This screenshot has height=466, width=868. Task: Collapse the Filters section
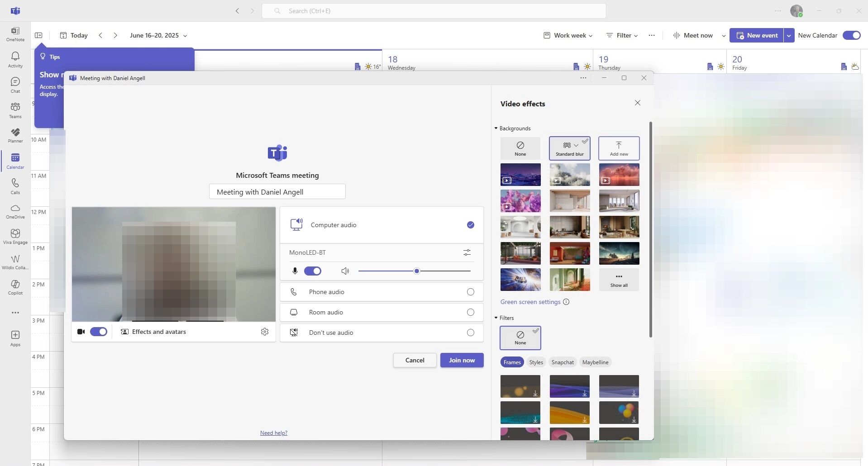point(504,318)
